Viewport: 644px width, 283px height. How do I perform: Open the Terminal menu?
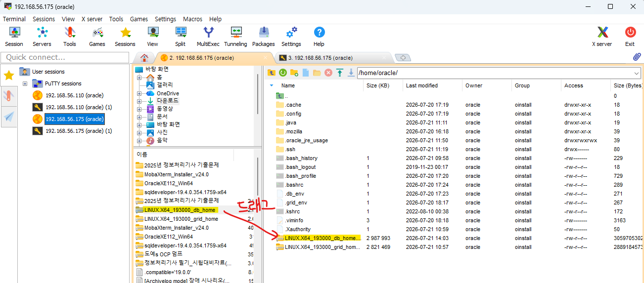[14, 19]
